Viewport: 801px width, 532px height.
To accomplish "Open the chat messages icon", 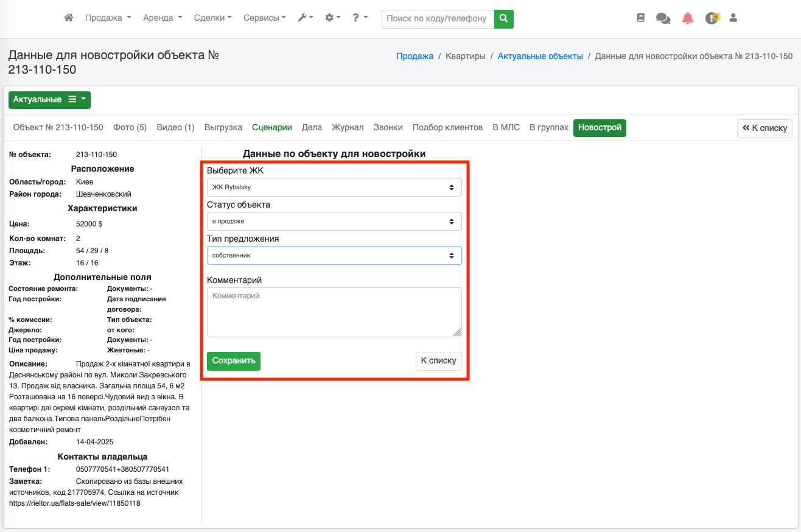I will (663, 18).
